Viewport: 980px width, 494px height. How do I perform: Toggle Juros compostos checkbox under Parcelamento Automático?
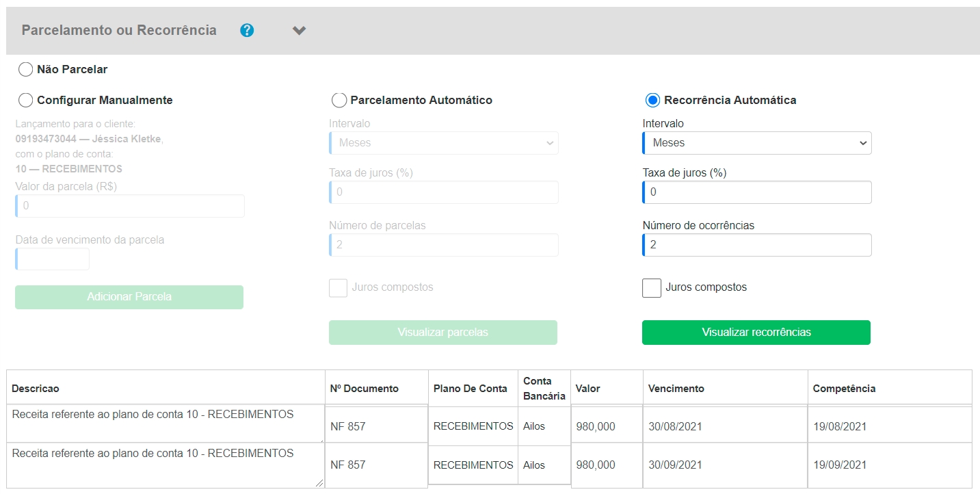click(x=339, y=288)
